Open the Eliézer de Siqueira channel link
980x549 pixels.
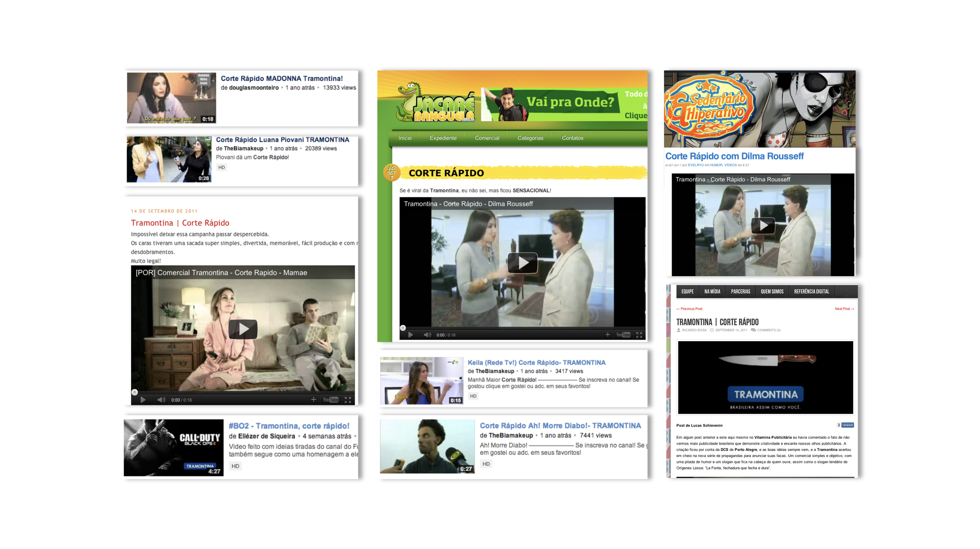pos(266,436)
